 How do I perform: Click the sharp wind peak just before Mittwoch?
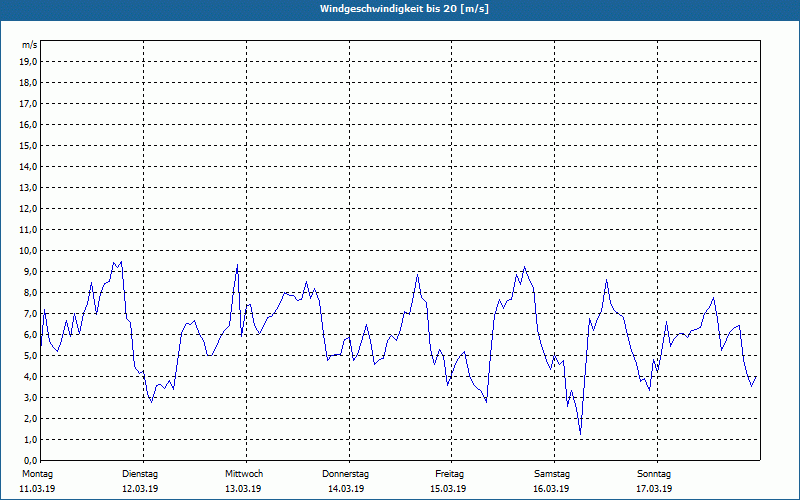237,265
